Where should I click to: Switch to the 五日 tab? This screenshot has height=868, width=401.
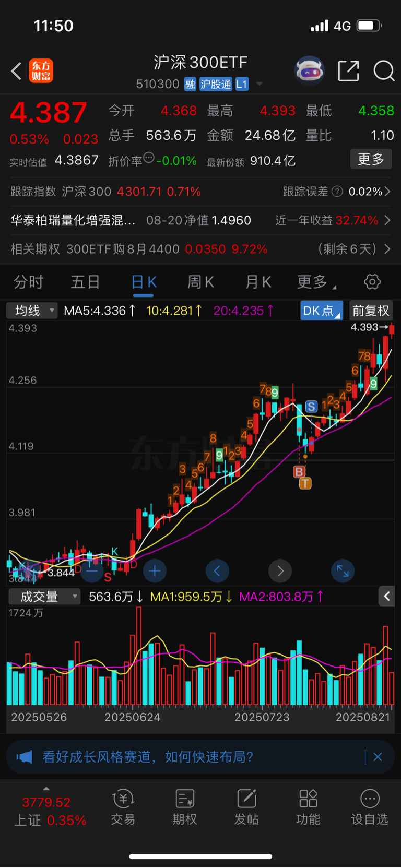[x=85, y=282]
